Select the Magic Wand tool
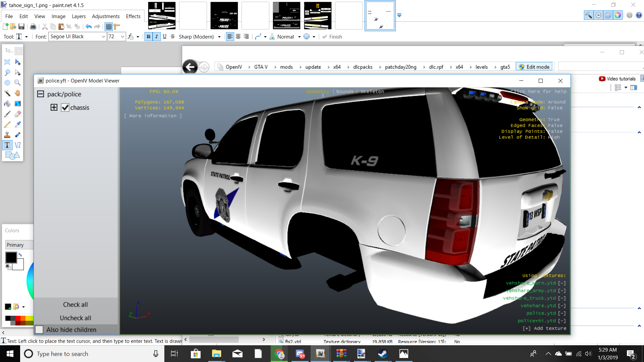 tap(7, 93)
